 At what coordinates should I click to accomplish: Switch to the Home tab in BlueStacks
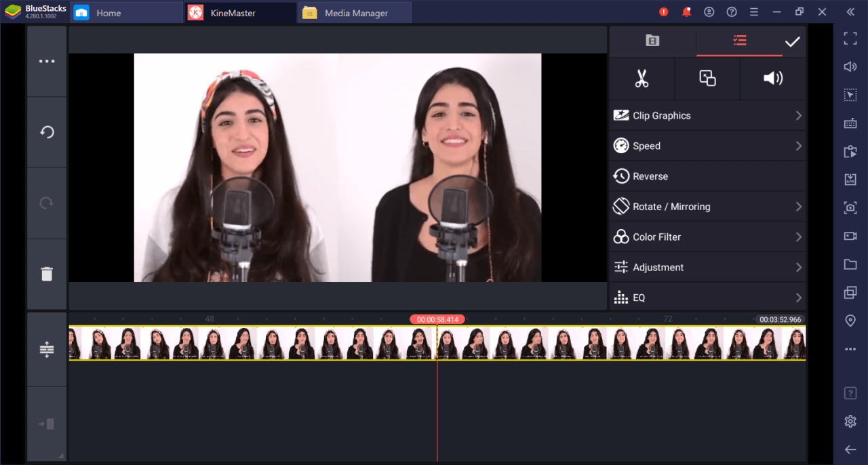125,13
